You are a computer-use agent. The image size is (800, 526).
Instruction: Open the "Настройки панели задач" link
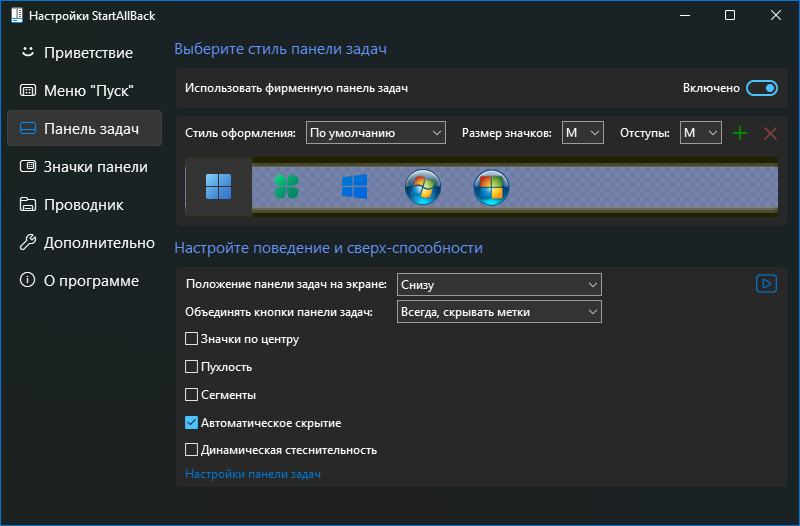253,474
